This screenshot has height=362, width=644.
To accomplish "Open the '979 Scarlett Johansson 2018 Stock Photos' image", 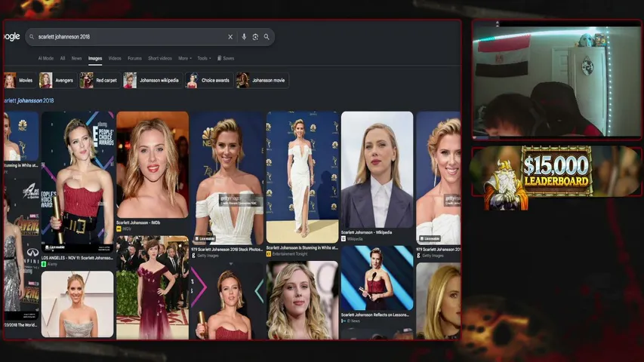I will pos(227,178).
